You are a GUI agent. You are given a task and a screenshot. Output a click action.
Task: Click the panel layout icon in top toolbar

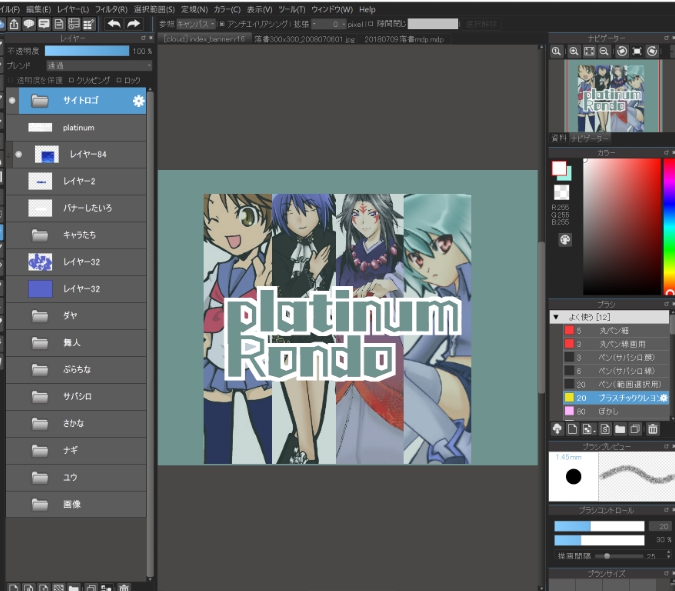(x=74, y=25)
